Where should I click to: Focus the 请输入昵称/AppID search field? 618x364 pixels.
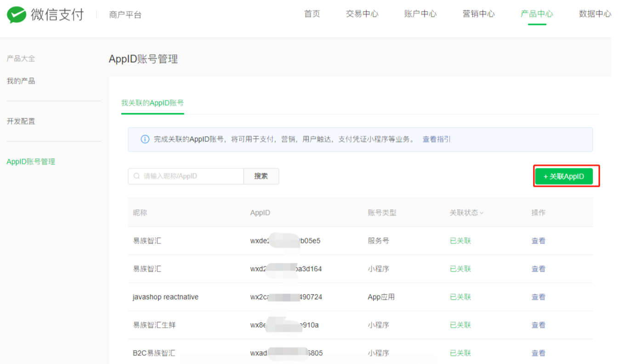pos(186,176)
